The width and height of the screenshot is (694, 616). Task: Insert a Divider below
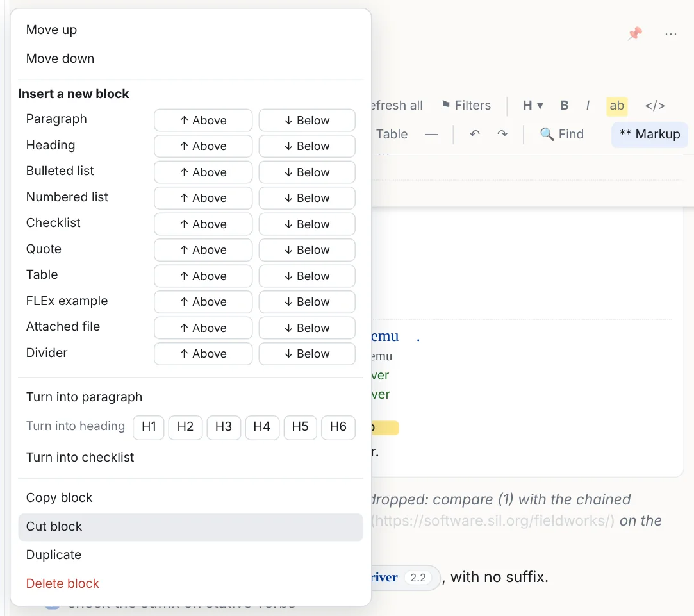coord(307,354)
